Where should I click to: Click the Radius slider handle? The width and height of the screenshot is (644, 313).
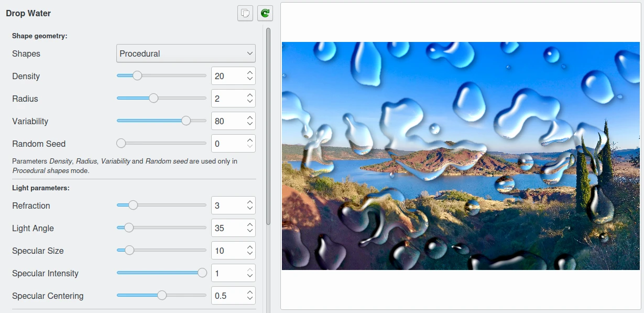[x=154, y=99]
